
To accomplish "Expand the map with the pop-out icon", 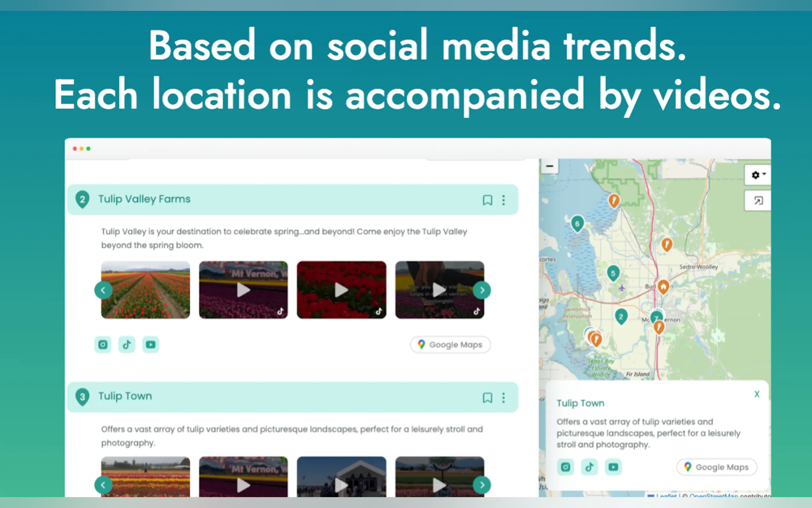I will pyautogui.click(x=758, y=201).
